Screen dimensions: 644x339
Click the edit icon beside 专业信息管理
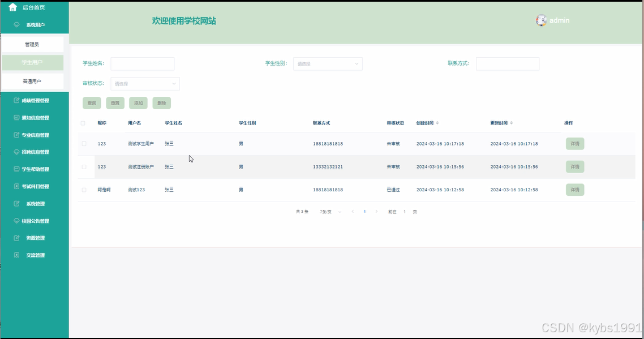point(16,135)
